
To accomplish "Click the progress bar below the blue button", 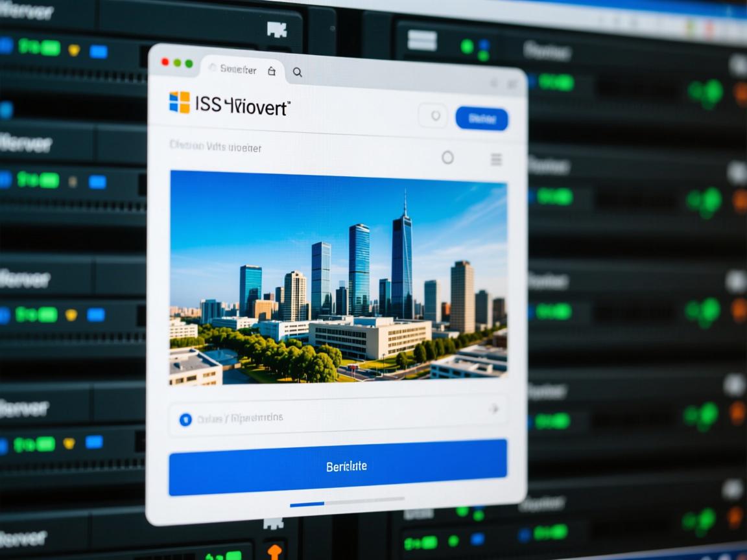I will click(x=346, y=502).
